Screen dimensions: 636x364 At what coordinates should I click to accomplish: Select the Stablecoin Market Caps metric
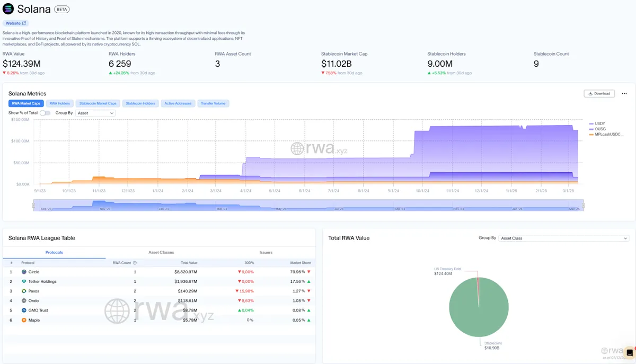pyautogui.click(x=98, y=103)
